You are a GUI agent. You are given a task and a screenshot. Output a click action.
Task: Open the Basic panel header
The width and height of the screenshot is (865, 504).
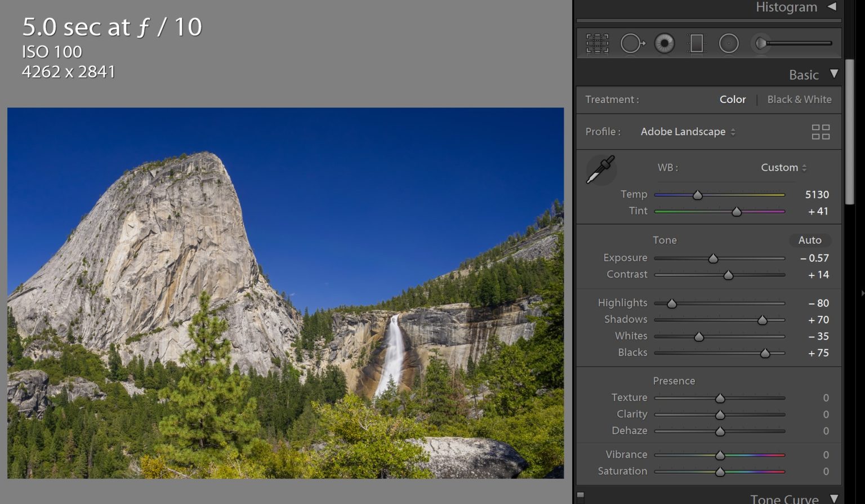point(804,74)
